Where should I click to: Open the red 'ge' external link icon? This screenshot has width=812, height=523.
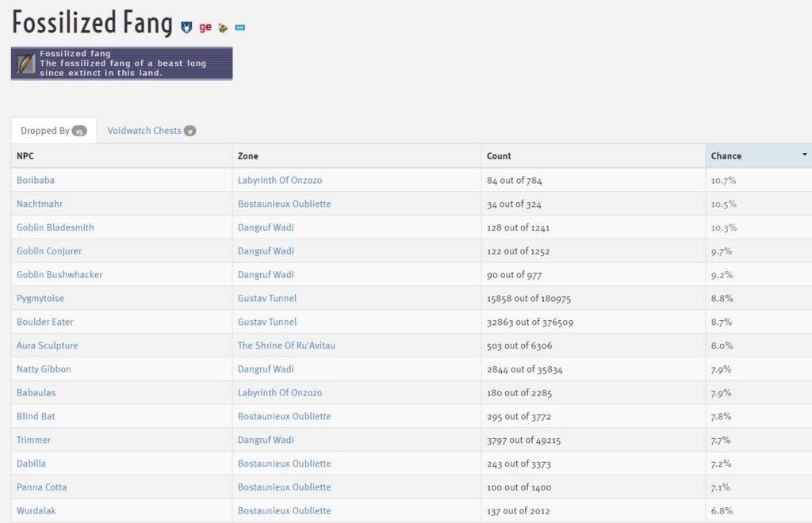point(205,28)
